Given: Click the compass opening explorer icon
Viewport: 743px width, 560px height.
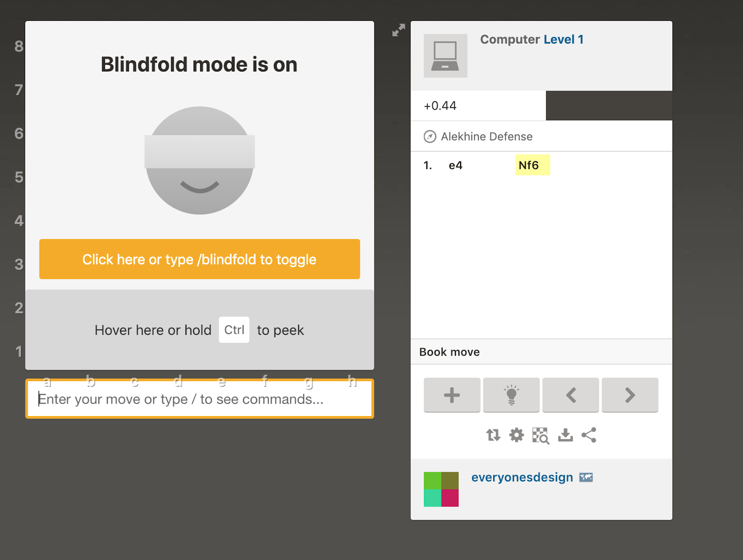Looking at the screenshot, I should click(x=430, y=137).
